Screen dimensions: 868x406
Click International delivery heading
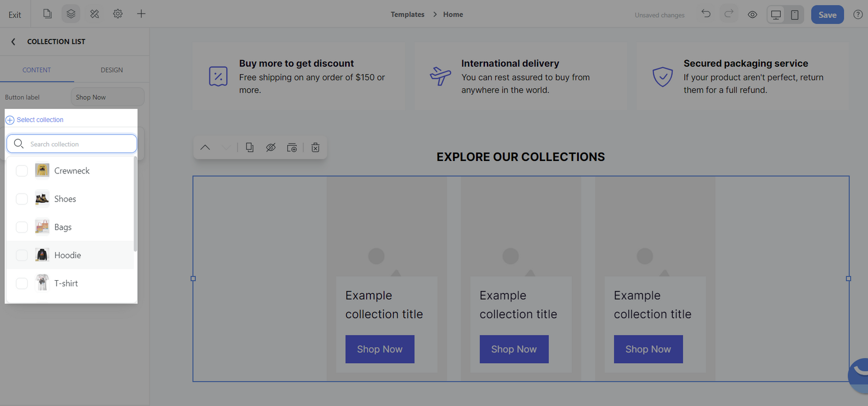pos(510,63)
